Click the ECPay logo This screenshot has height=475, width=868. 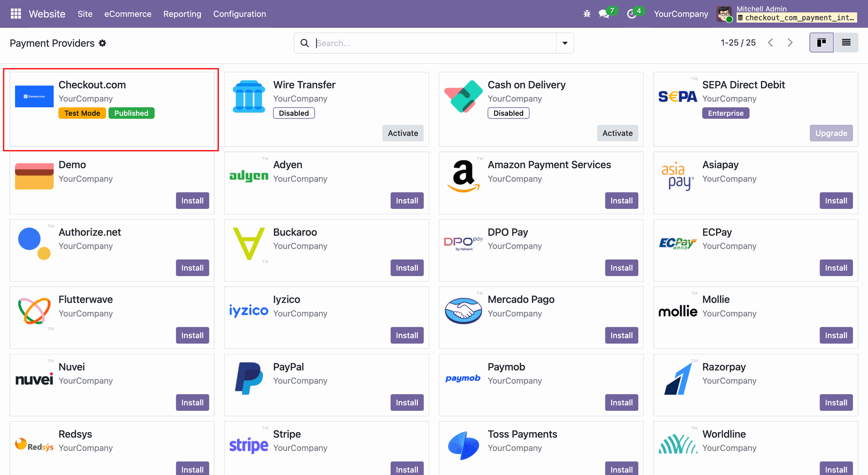[x=678, y=244]
